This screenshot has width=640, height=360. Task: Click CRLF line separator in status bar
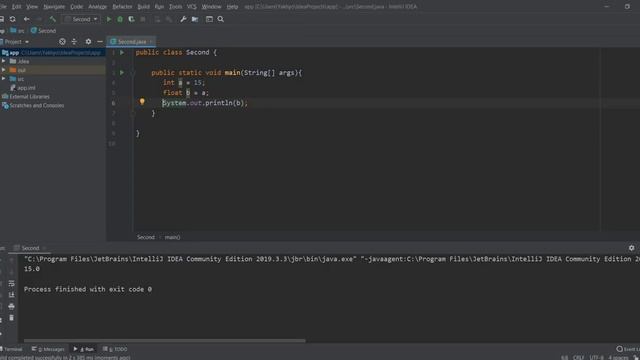click(x=578, y=358)
